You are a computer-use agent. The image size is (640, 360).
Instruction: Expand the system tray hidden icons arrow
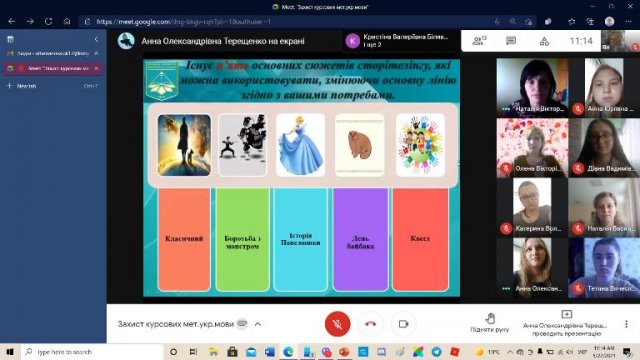tap(510, 352)
